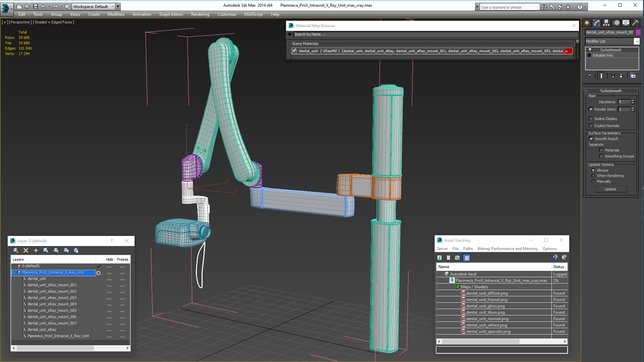Collapse the Planmeca_ProX_Intraoral_X_Ray_Unit layer tree
This screenshot has height=362, width=644.
14,273
